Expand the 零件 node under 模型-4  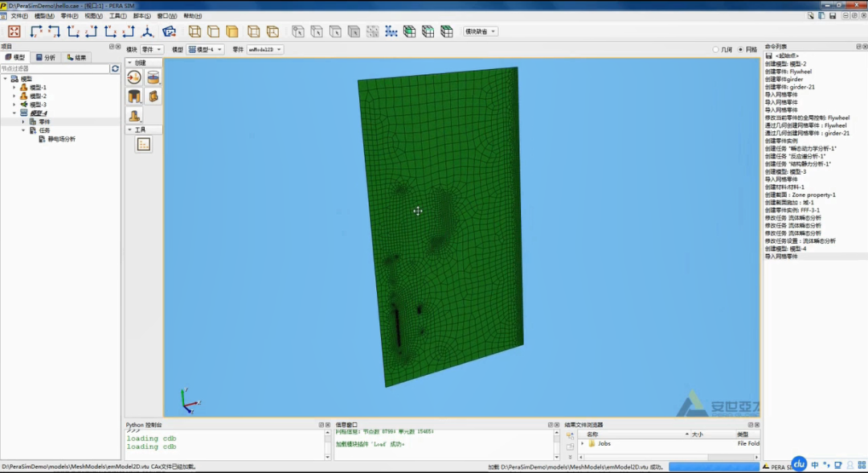[23, 121]
